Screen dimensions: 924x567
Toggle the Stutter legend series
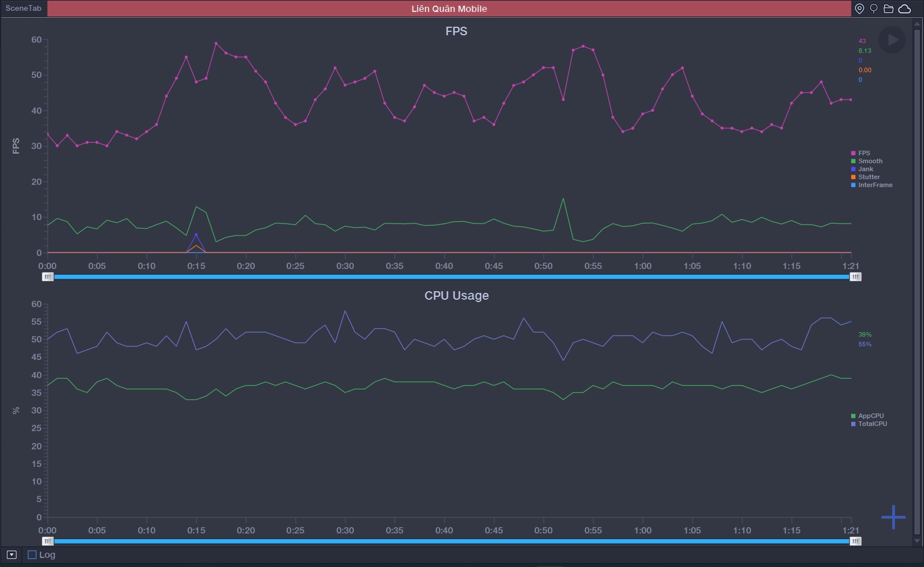[865, 177]
